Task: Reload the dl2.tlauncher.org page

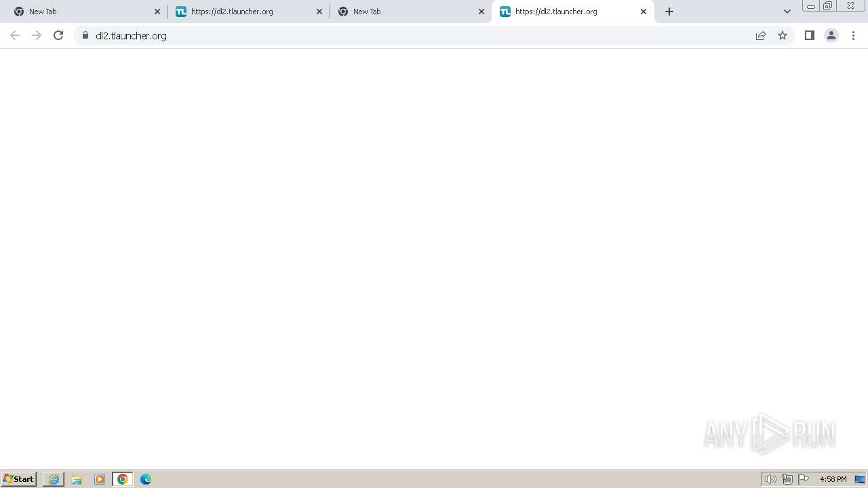Action: 58,35
